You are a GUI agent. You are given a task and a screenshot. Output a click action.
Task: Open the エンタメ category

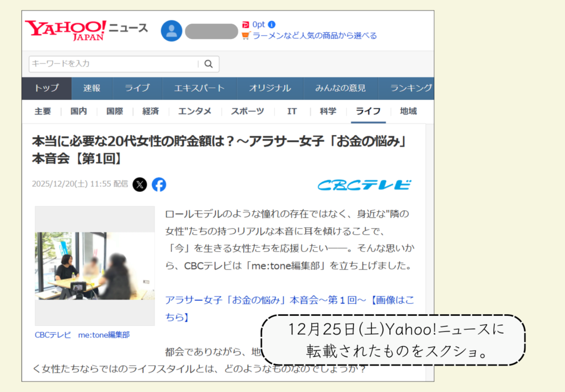(x=195, y=111)
